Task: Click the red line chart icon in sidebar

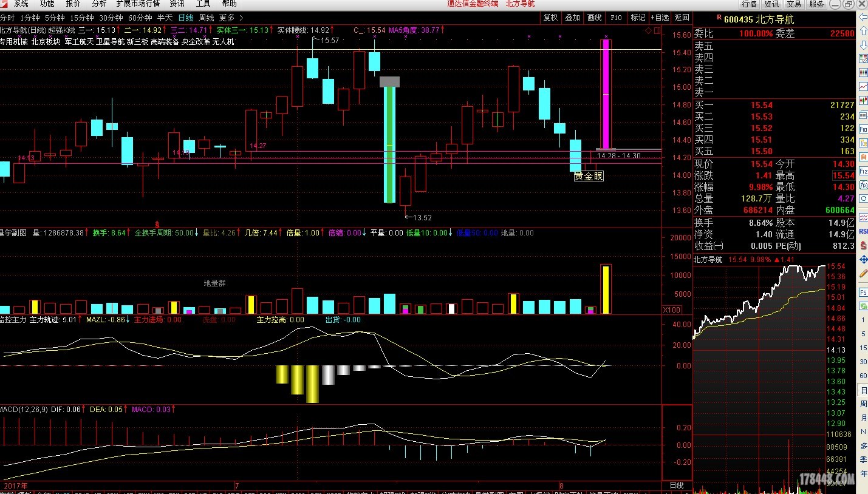Action: click(863, 87)
